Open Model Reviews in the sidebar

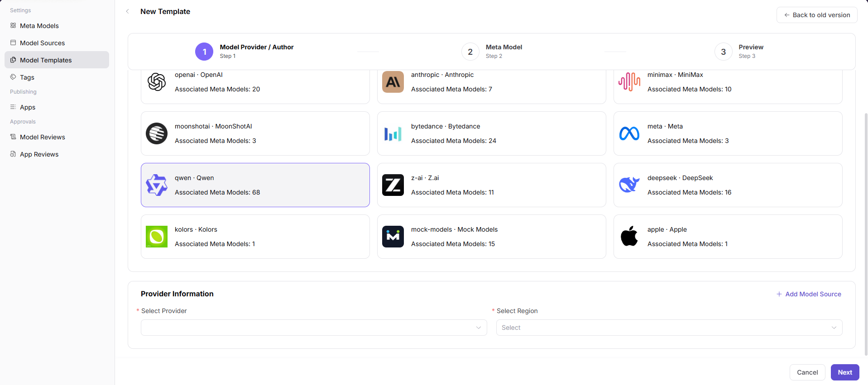coord(57,137)
